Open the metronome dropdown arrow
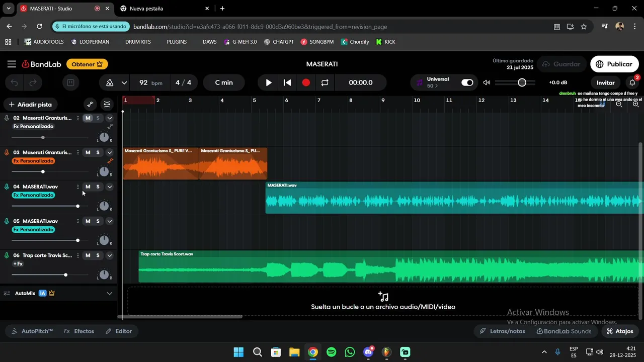644x362 pixels. tap(124, 83)
